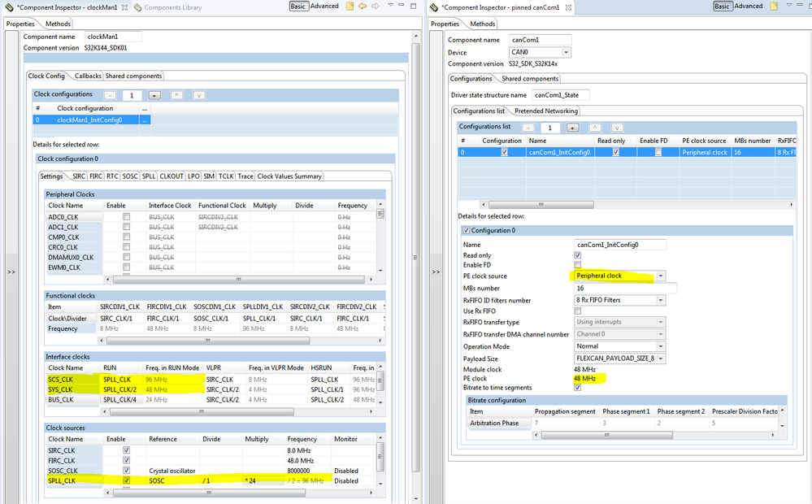Click pin note icon in canCom1 inspector
Screen dimensions: 812x504
774,7
